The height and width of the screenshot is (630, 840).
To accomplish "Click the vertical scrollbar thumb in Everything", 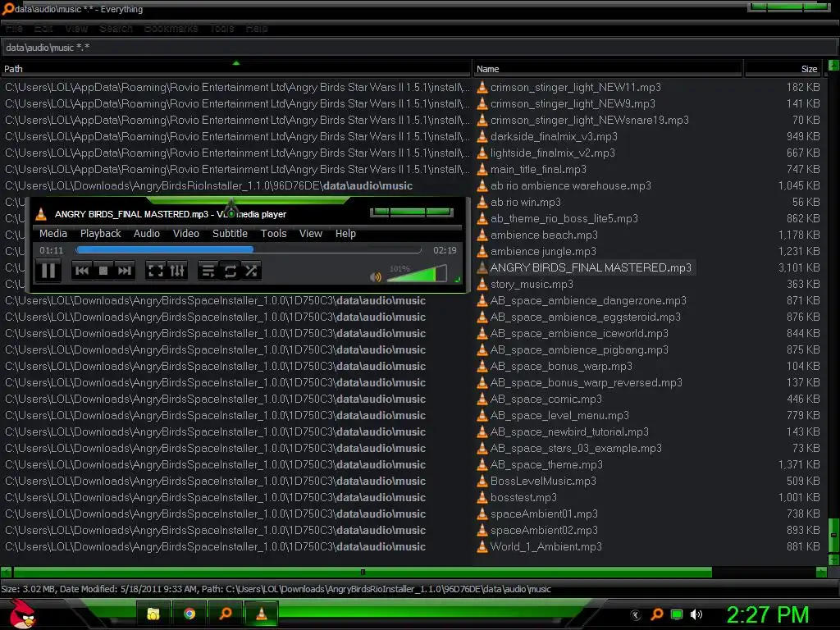I will pos(833,535).
